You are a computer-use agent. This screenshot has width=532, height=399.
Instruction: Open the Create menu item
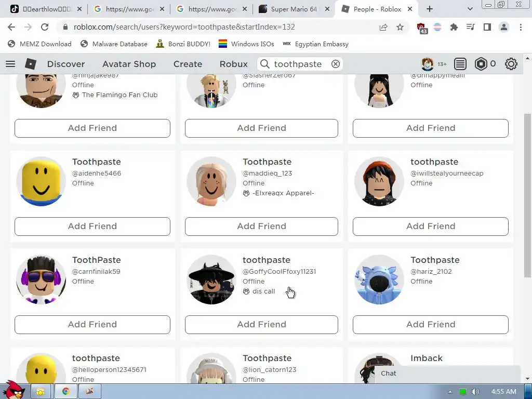(x=188, y=64)
